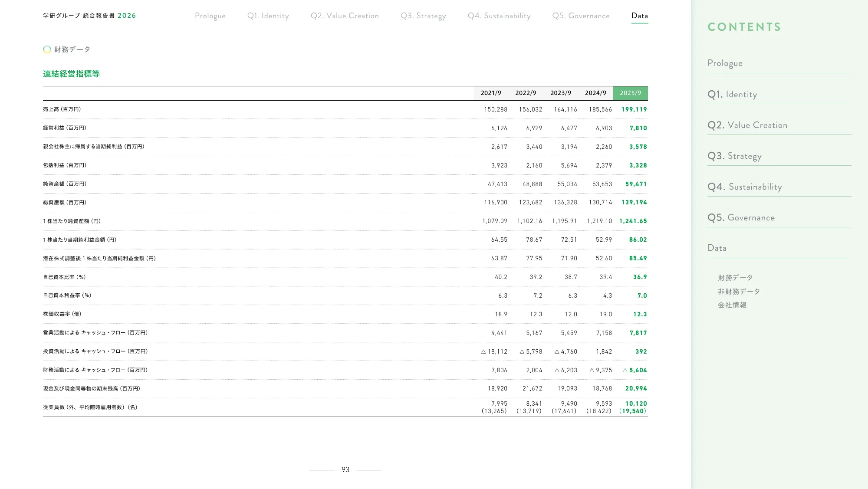Click the 株価収益率 (倍) row label
Screen dimensions: 868x489
tap(62, 314)
